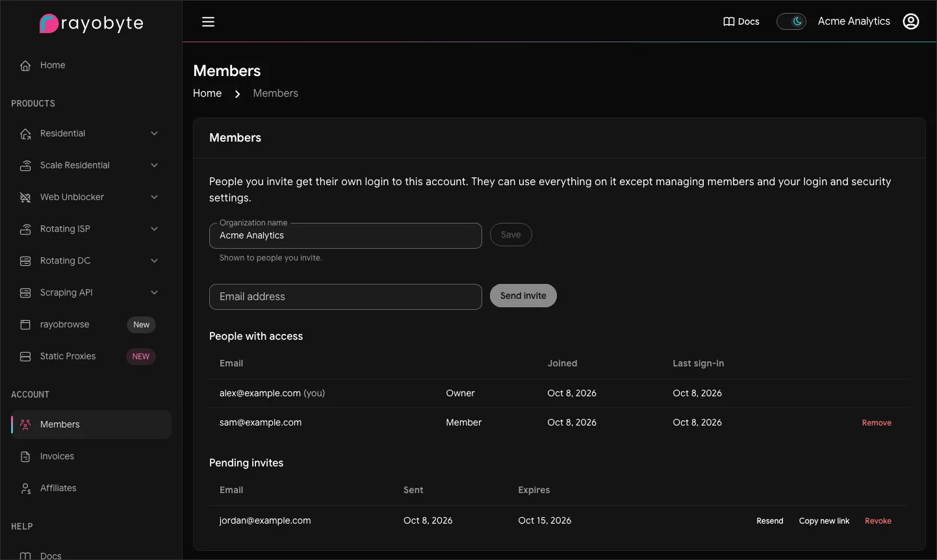Click the rayobyte logo
Screen dimensions: 937x560
click(x=91, y=23)
